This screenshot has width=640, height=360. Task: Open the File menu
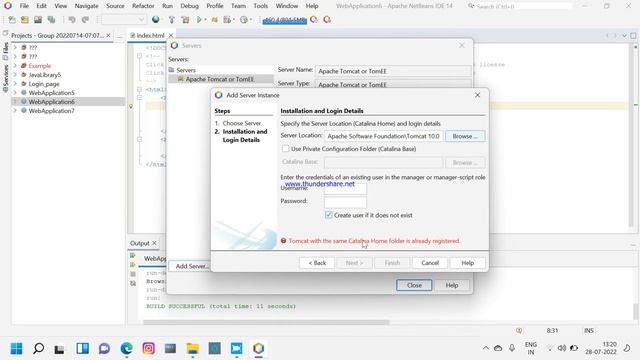tap(24, 6)
